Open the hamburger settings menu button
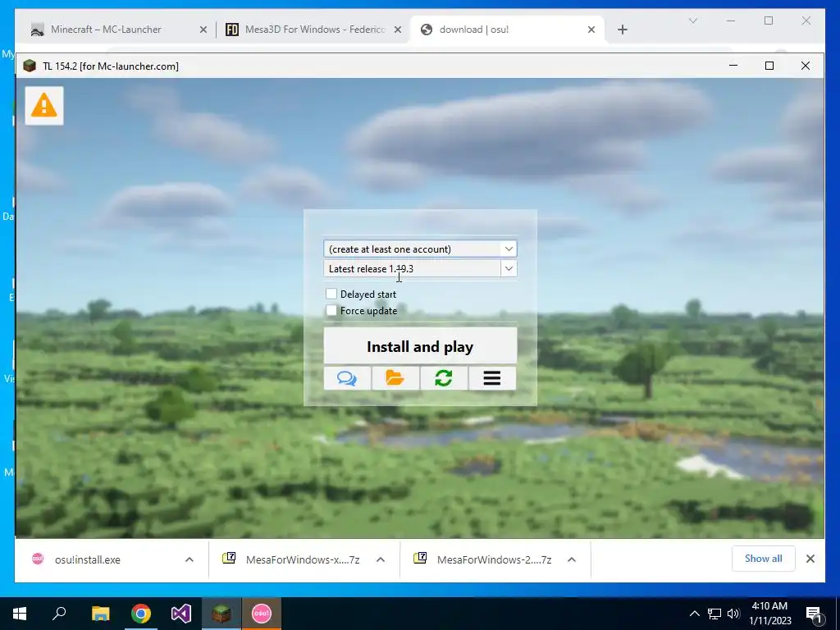This screenshot has height=630, width=840. coord(492,378)
